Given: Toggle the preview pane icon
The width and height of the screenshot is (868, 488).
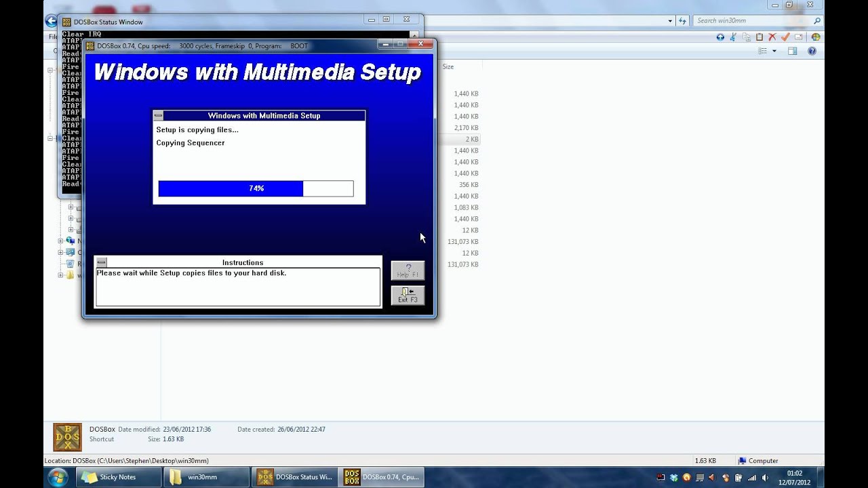Looking at the screenshot, I should click(x=793, y=51).
